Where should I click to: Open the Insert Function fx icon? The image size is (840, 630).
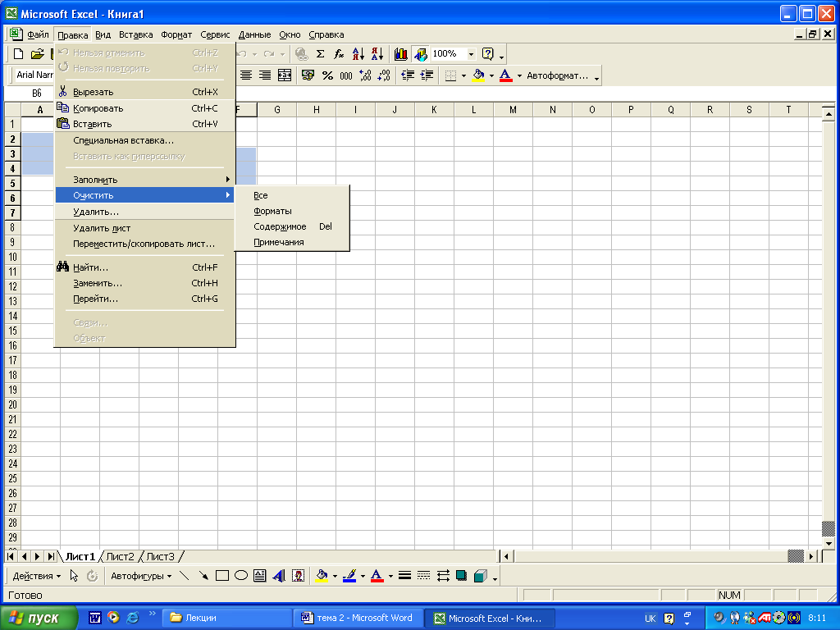pos(339,53)
